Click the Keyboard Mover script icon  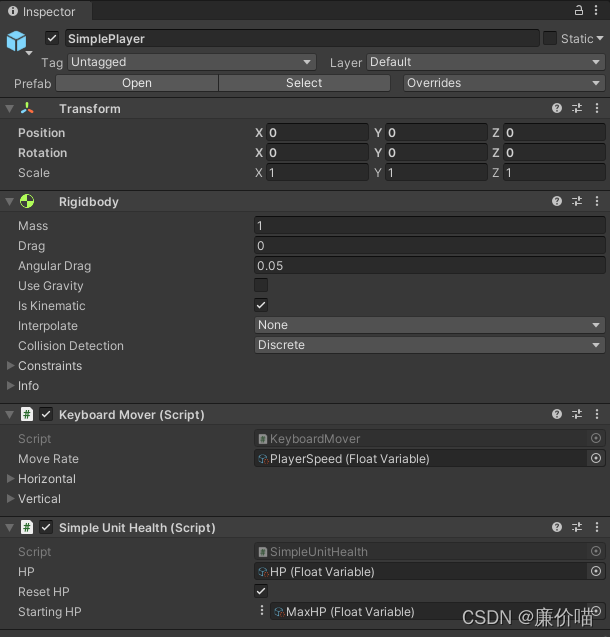tap(27, 414)
